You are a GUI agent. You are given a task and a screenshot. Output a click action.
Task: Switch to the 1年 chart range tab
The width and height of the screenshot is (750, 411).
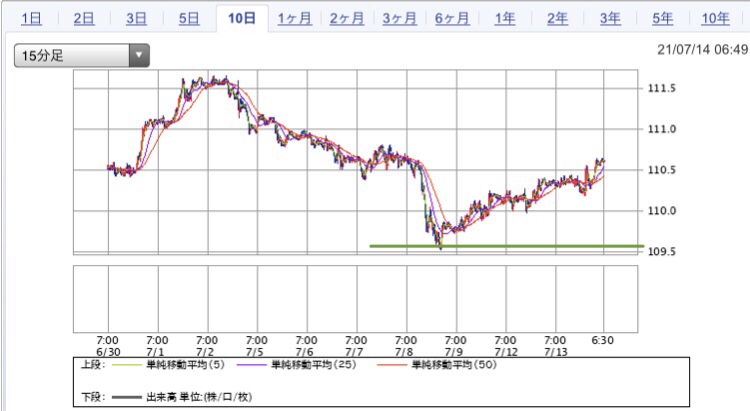pos(505,19)
